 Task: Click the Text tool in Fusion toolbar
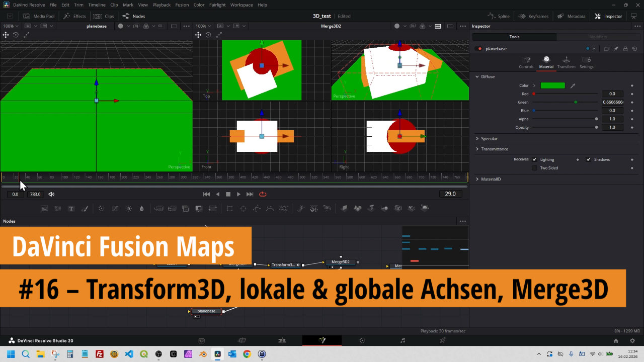tap(71, 209)
